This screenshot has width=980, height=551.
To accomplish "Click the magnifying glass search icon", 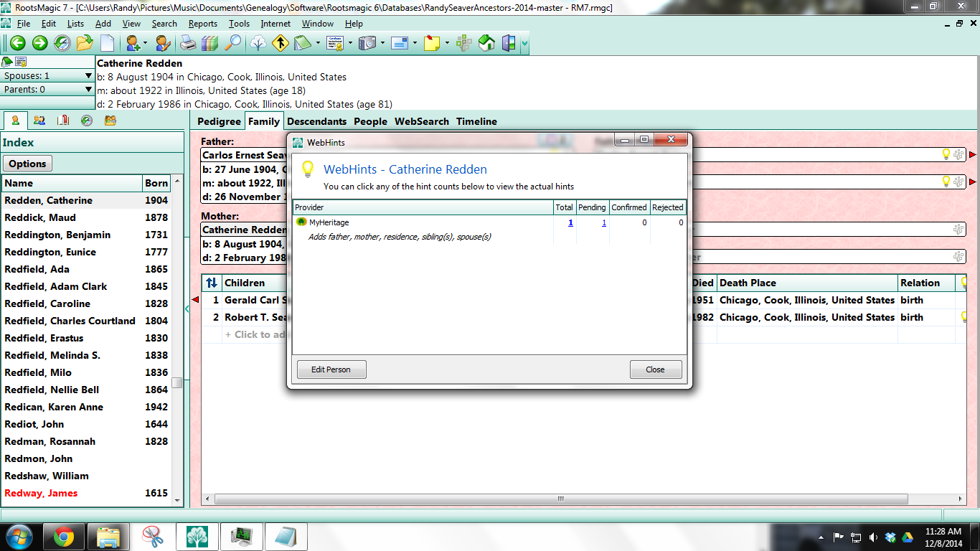I will coord(232,43).
